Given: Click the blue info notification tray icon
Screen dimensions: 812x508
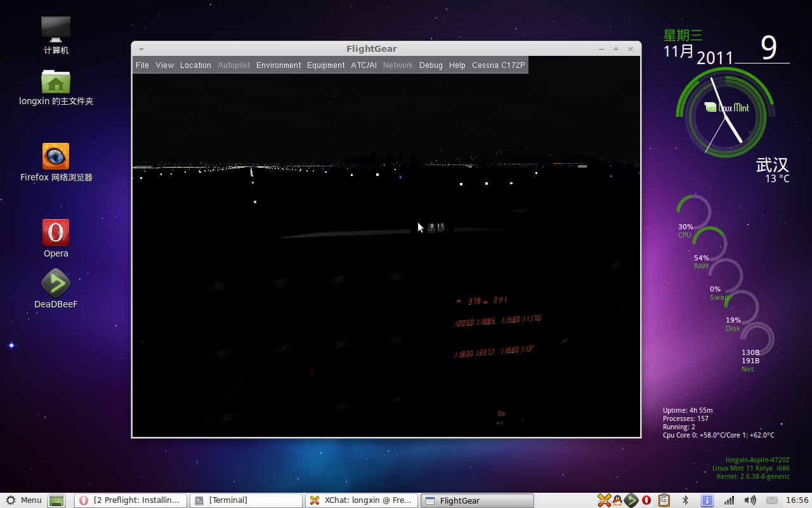Looking at the screenshot, I should pyautogui.click(x=708, y=500).
